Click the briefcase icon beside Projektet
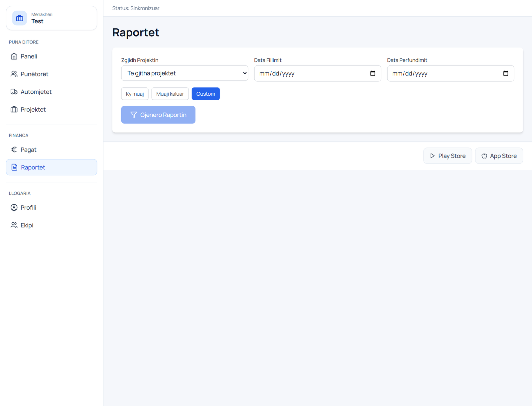 pos(14,109)
